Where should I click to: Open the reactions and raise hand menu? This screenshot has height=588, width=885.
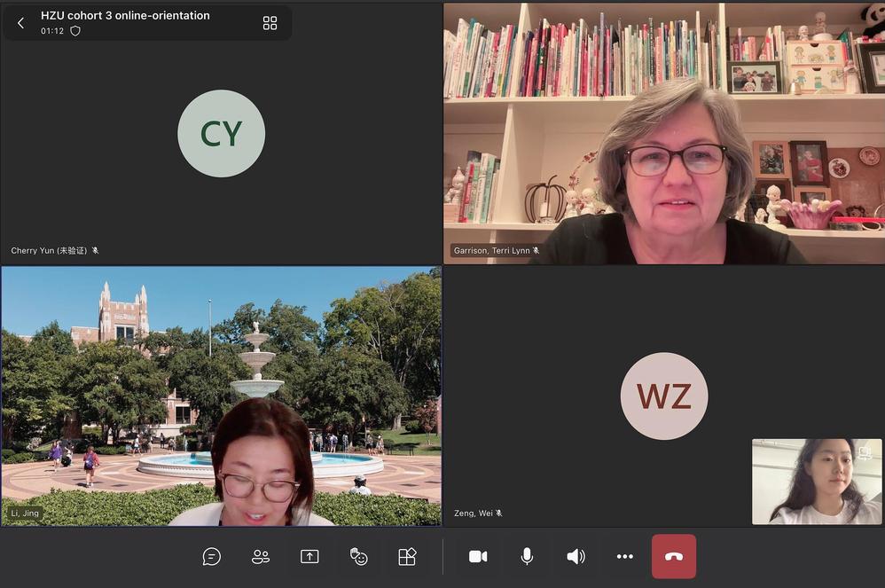click(x=358, y=556)
